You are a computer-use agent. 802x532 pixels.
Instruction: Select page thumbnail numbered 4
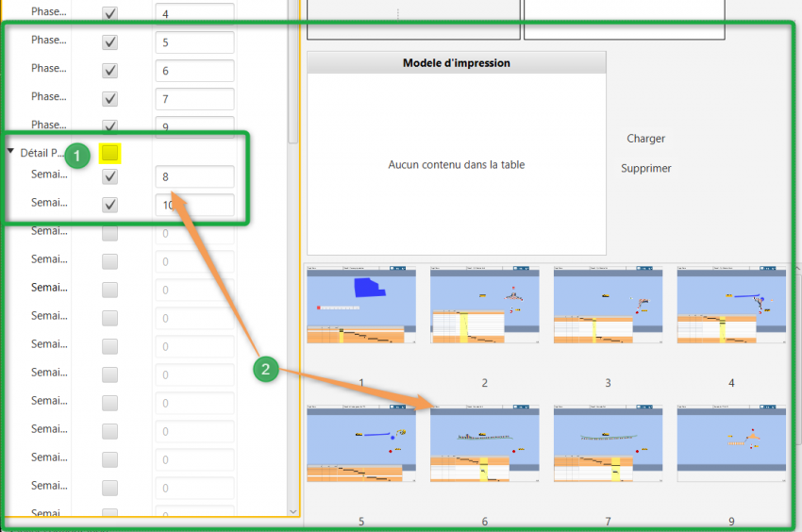(731, 305)
